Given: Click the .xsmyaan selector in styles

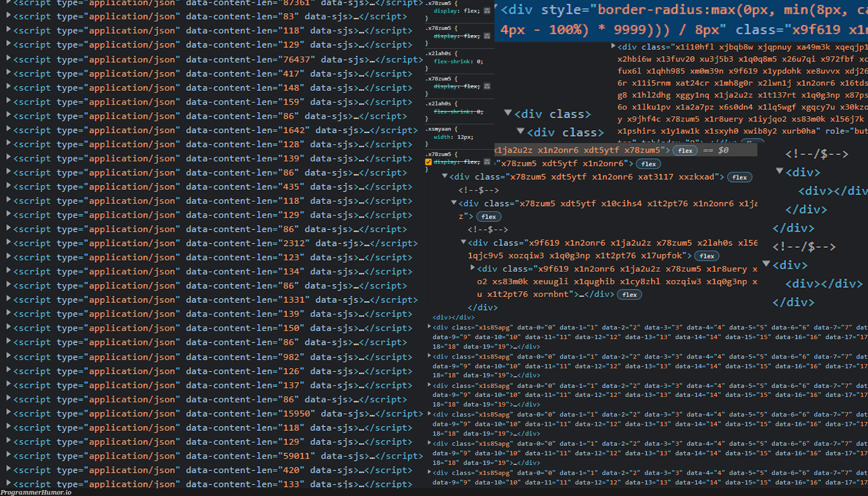Looking at the screenshot, I should click(x=439, y=129).
